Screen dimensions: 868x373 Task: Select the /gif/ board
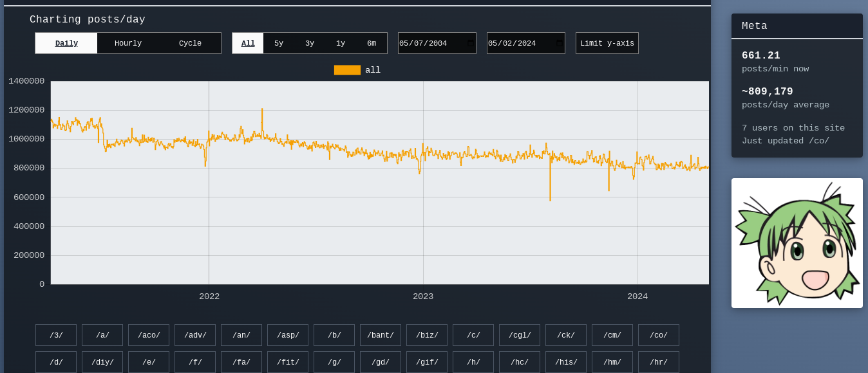tap(427, 362)
